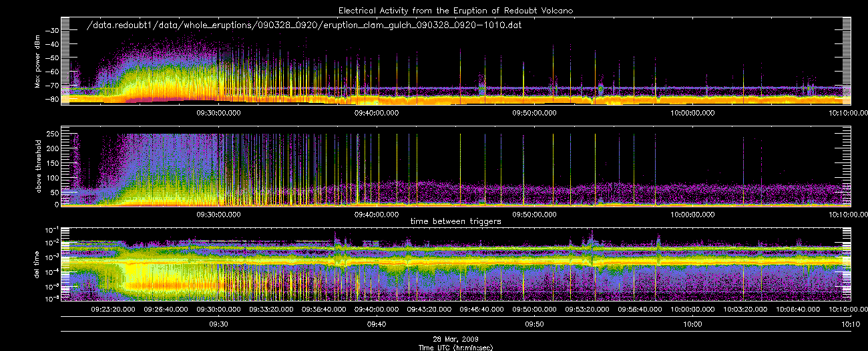The height and width of the screenshot is (351, 868).
Task: Click the '150' tick on above threshold axis
Action: (x=54, y=162)
